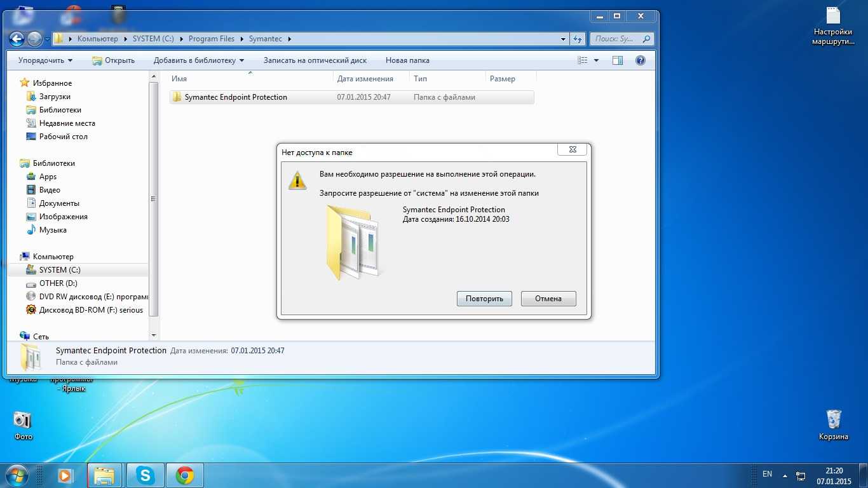Click the Компьютер breadcrumb in address bar
This screenshot has height=488, width=868.
[x=98, y=39]
